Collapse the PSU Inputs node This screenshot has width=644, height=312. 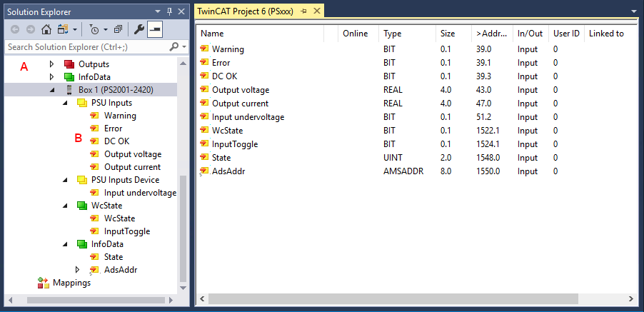(65, 103)
